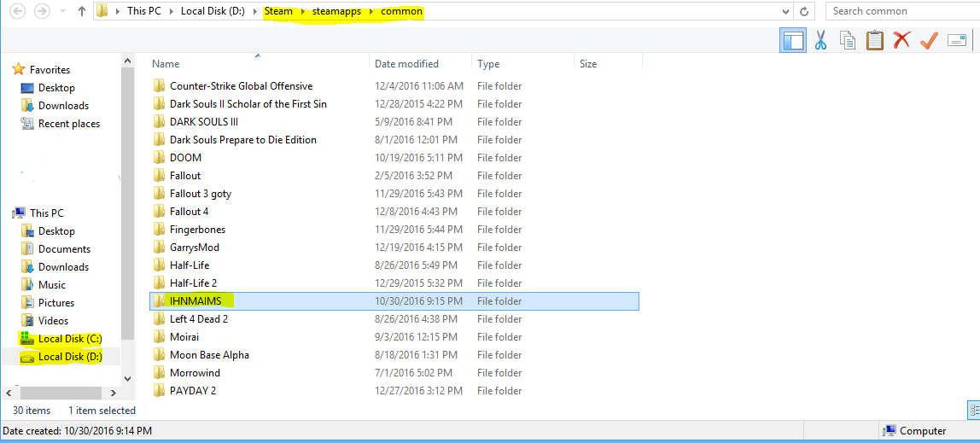The image size is (980, 443).
Task: Expand the arrow after Local Disk (D:) breadcrumb
Action: point(256,12)
